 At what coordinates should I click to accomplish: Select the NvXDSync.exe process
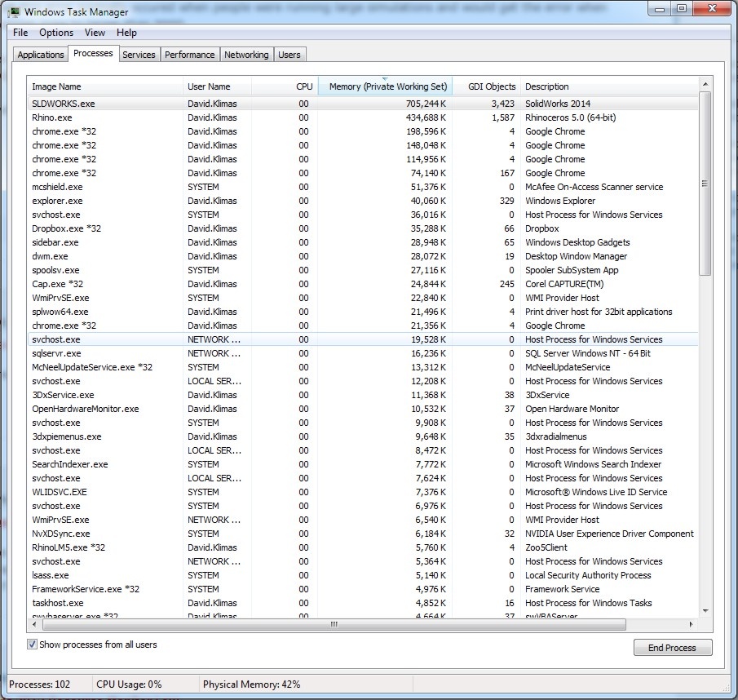point(363,534)
